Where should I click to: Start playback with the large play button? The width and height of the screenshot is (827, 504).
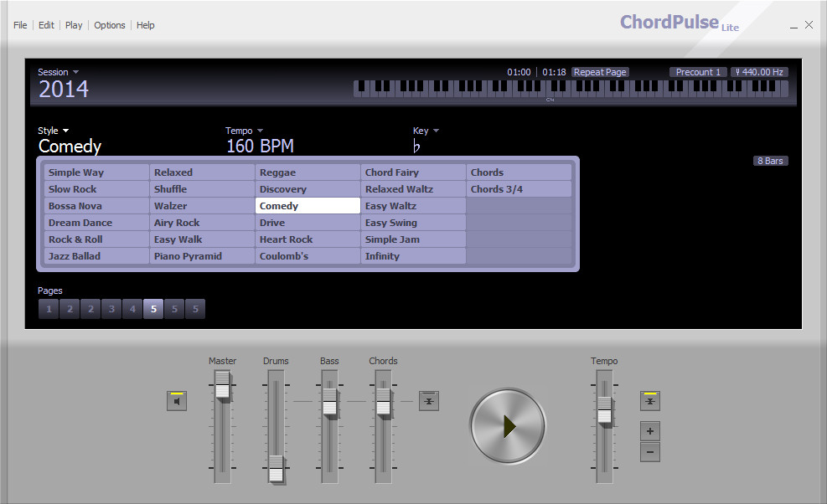[508, 426]
